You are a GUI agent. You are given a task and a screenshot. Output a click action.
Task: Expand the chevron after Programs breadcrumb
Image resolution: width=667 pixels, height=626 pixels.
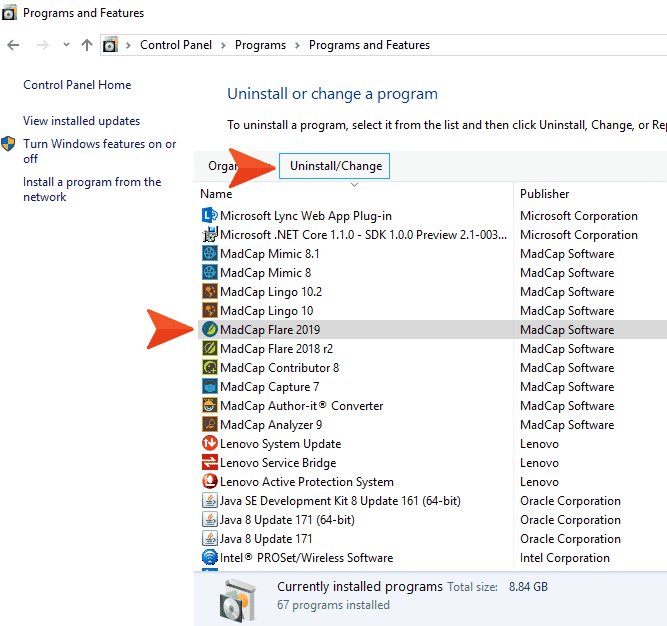tap(297, 45)
